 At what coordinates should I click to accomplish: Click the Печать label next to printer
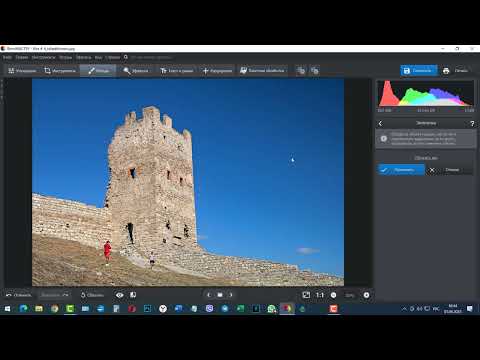coord(461,71)
